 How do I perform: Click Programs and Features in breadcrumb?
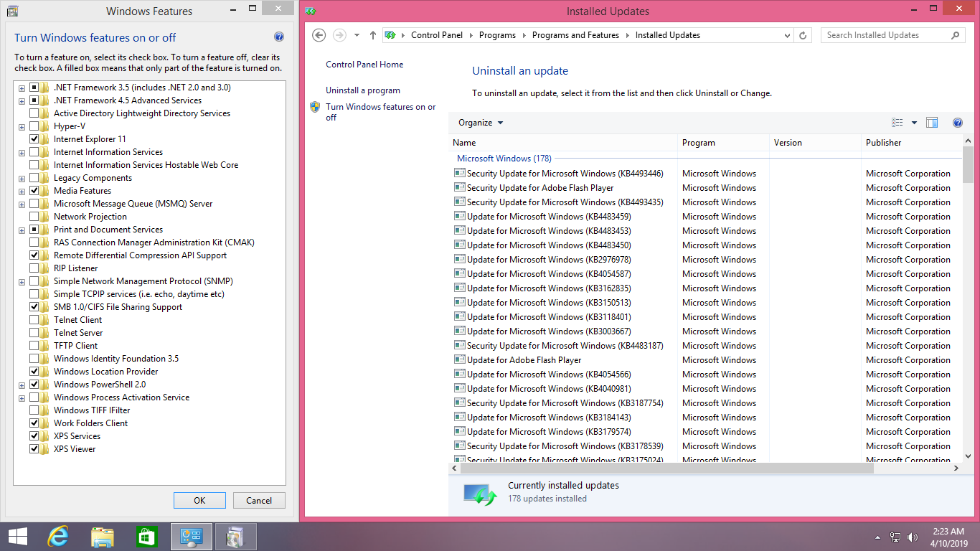(575, 35)
